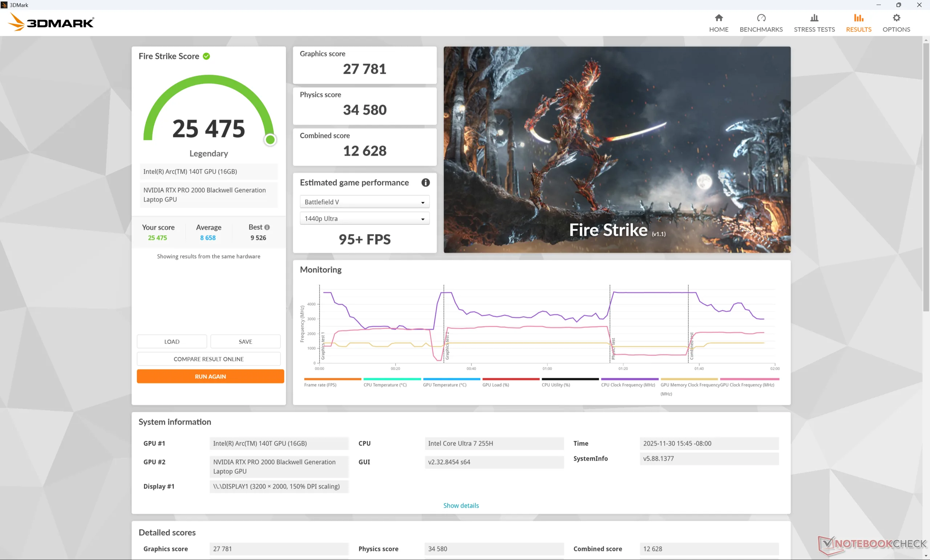Click the vertical scrollbar thumb
This screenshot has height=560, width=930.
(926, 177)
